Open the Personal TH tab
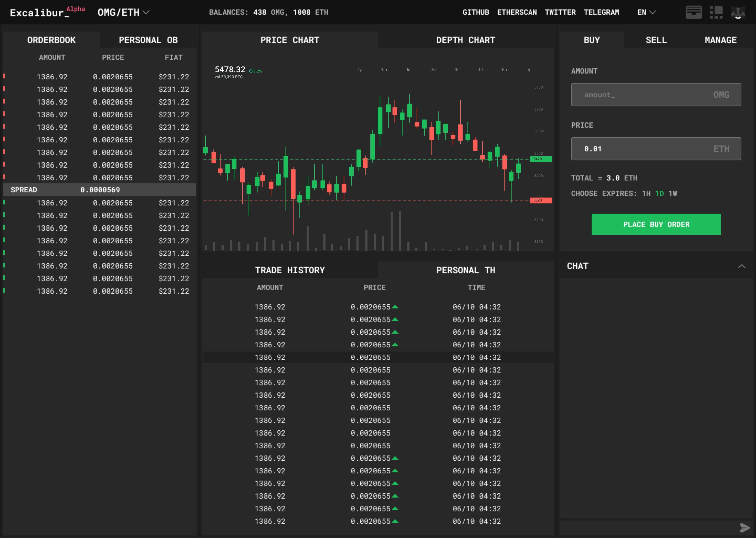Image resolution: width=756 pixels, height=538 pixels. [465, 270]
